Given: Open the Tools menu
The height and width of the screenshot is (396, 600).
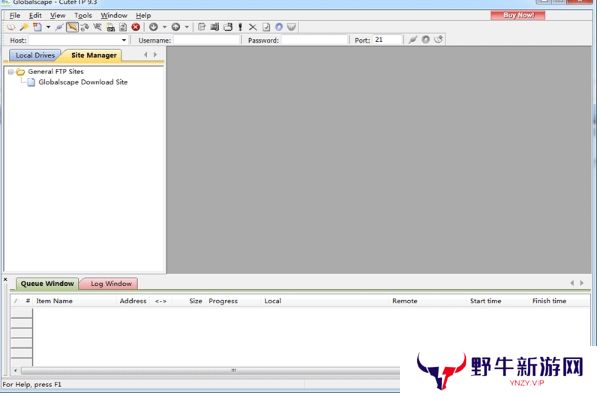Looking at the screenshot, I should click(83, 16).
